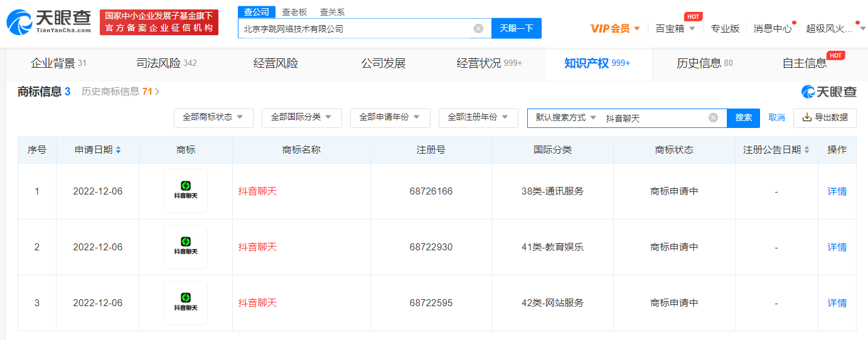Open the 全部国际分类 filter dropdown
Viewport: 868px width, 340px height.
tap(302, 118)
